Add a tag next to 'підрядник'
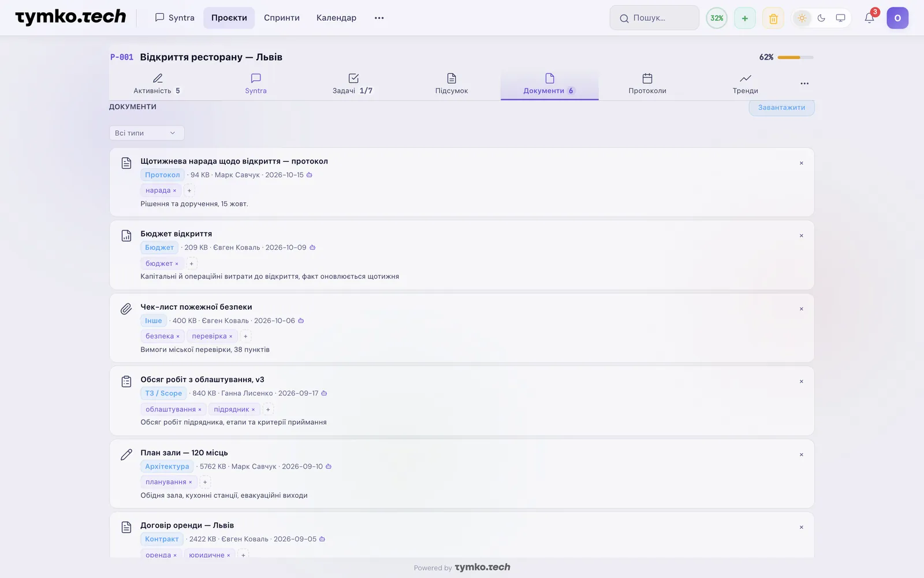The image size is (924, 578). [x=268, y=409]
